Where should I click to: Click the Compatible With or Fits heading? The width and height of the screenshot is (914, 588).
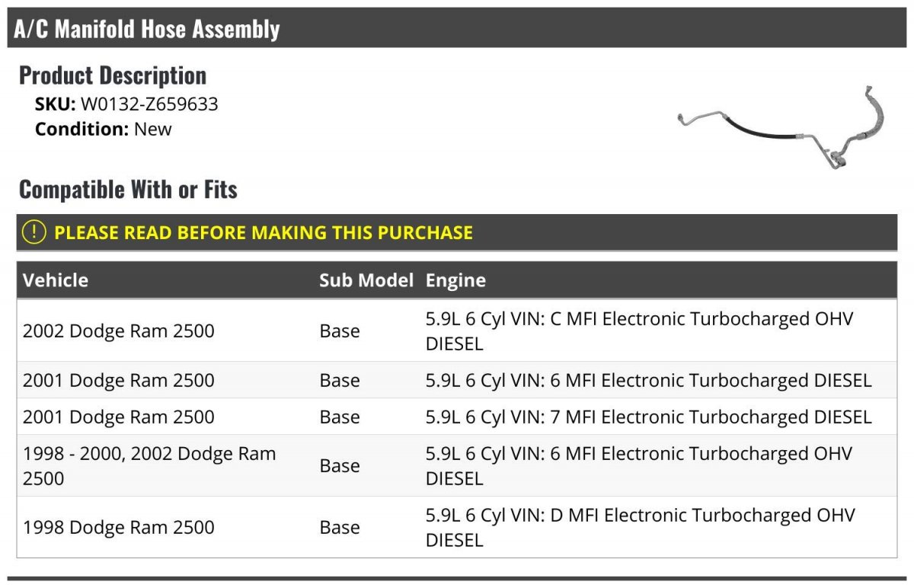click(x=128, y=190)
